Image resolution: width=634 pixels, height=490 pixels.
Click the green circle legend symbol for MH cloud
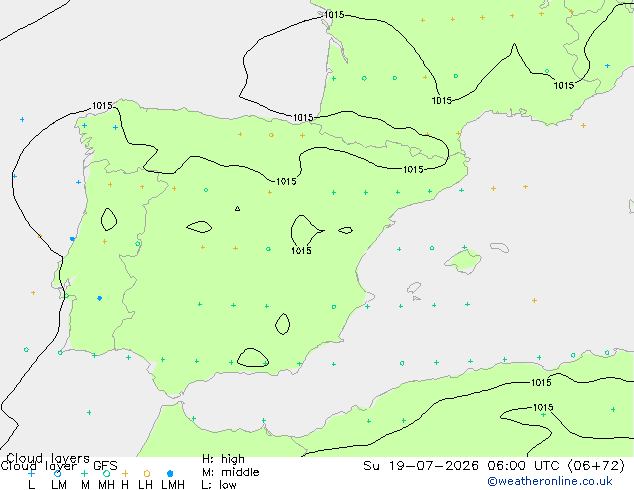tap(106, 473)
